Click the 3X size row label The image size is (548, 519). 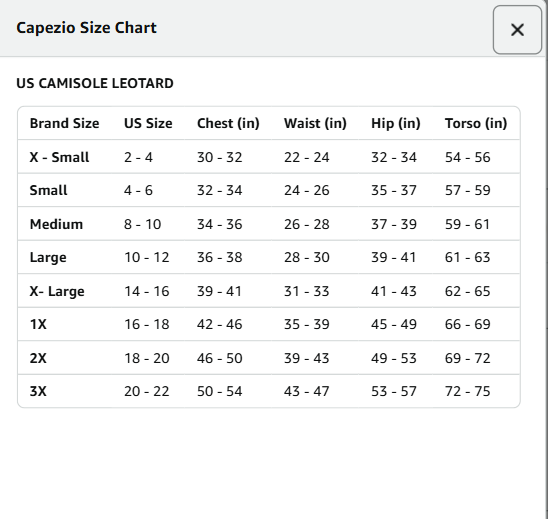click(x=38, y=391)
